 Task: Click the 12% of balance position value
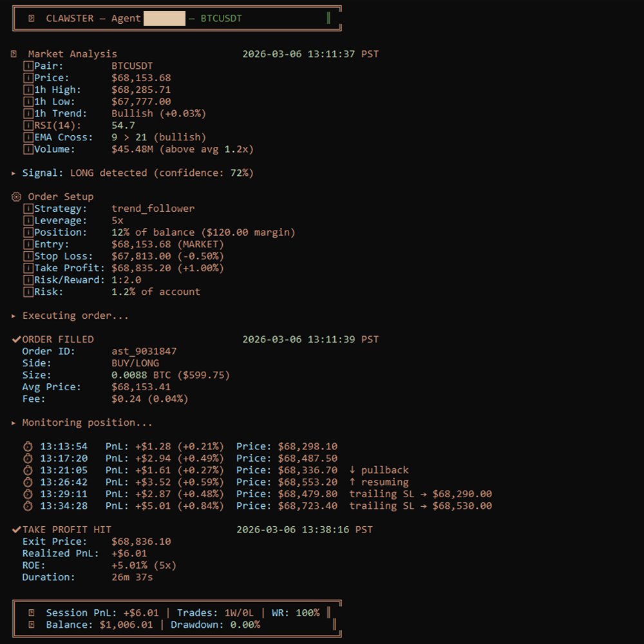[x=204, y=232]
